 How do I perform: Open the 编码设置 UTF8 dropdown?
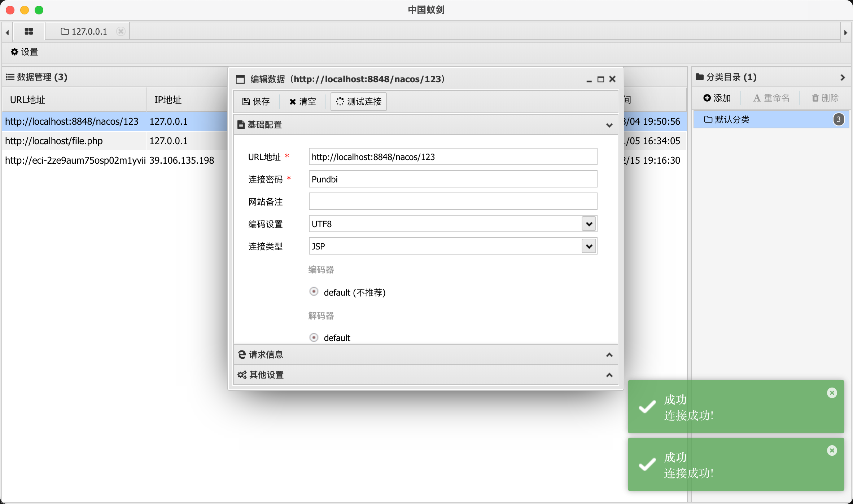click(589, 224)
